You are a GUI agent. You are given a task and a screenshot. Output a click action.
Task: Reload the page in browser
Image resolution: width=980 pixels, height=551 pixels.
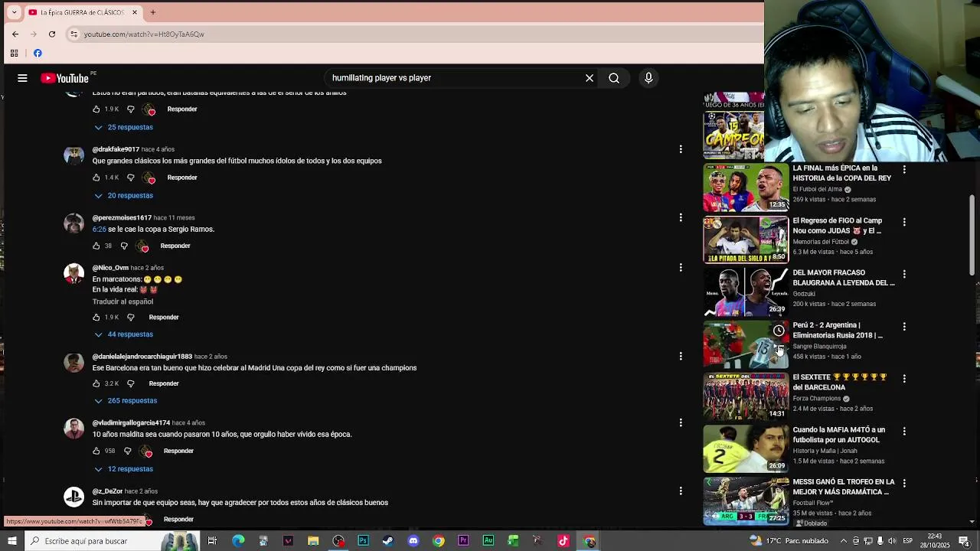pos(52,34)
